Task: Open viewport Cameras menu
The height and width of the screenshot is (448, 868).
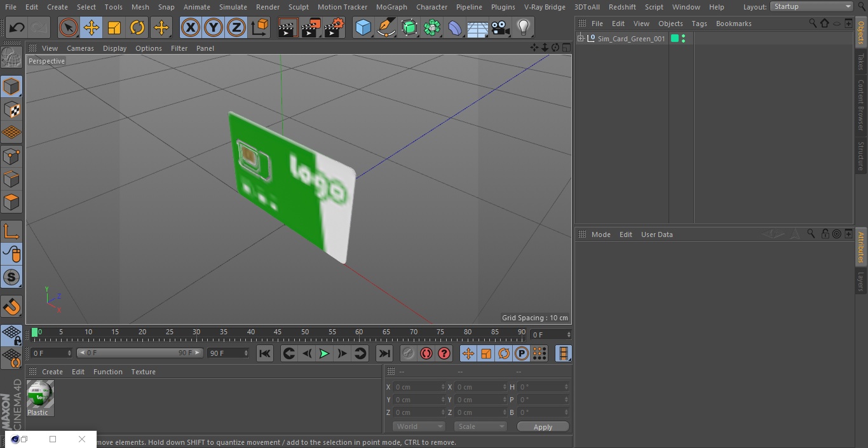Action: 80,48
